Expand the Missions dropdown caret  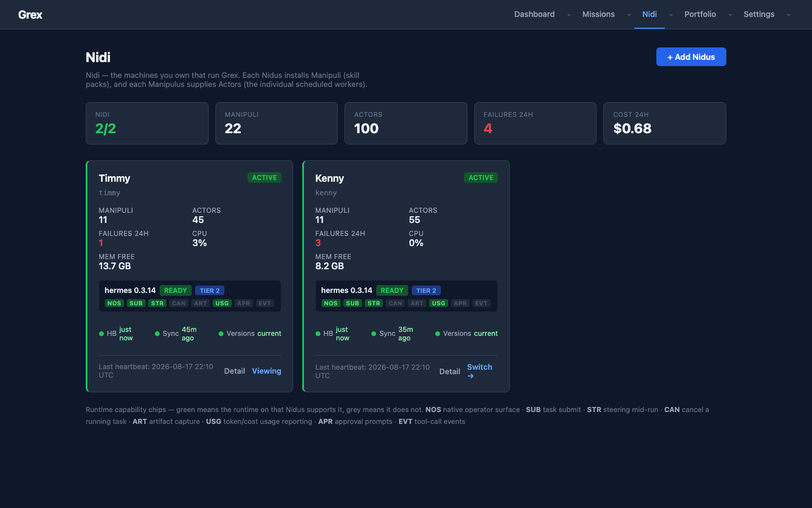[629, 15]
